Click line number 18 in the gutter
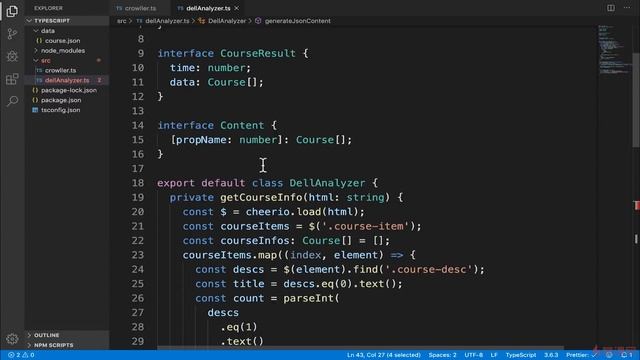The height and width of the screenshot is (360, 640). click(x=138, y=183)
